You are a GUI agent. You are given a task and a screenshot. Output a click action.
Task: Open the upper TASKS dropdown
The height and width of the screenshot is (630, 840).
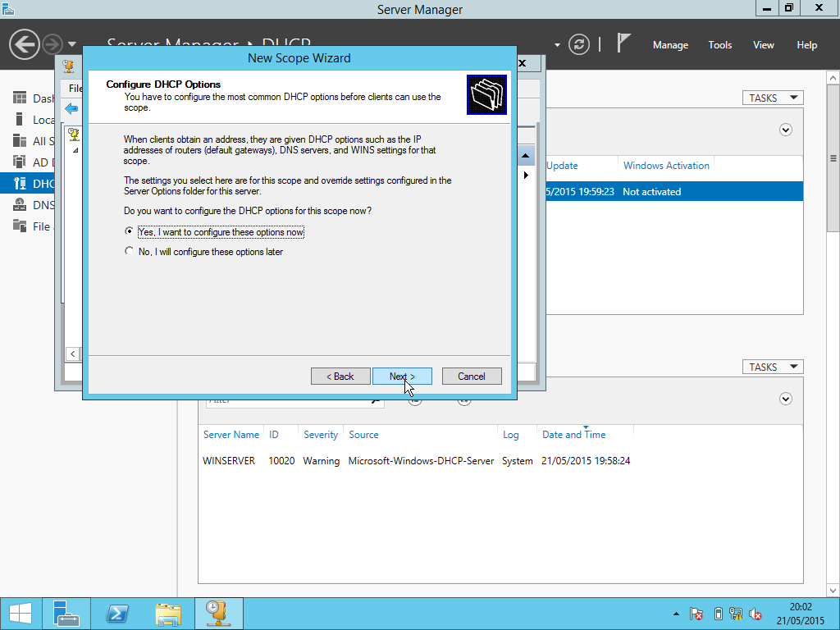[773, 98]
